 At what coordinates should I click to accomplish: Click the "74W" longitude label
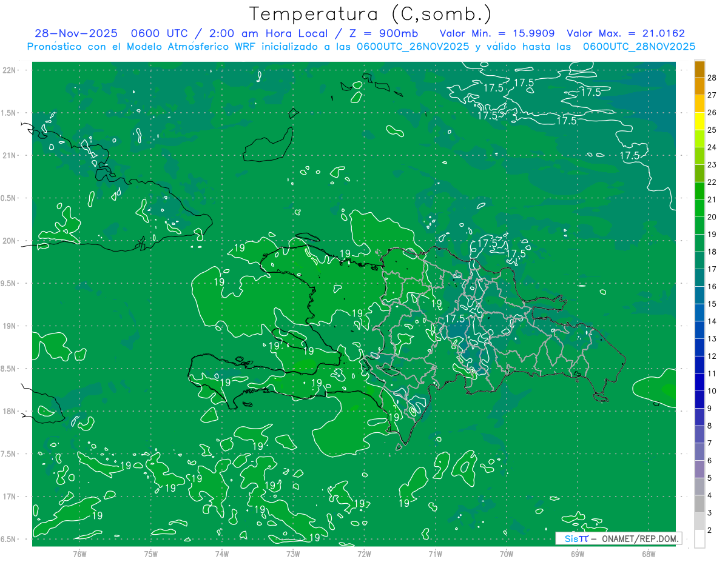tap(222, 554)
